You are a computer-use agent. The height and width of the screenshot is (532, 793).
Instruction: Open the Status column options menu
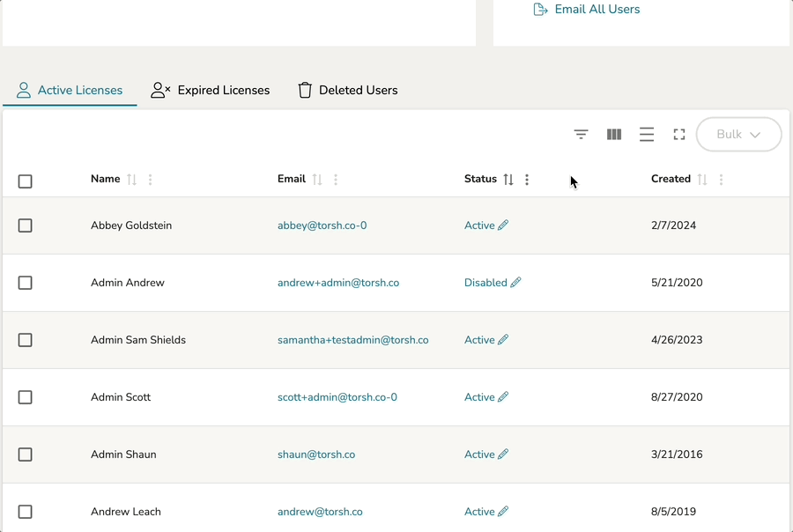(527, 180)
